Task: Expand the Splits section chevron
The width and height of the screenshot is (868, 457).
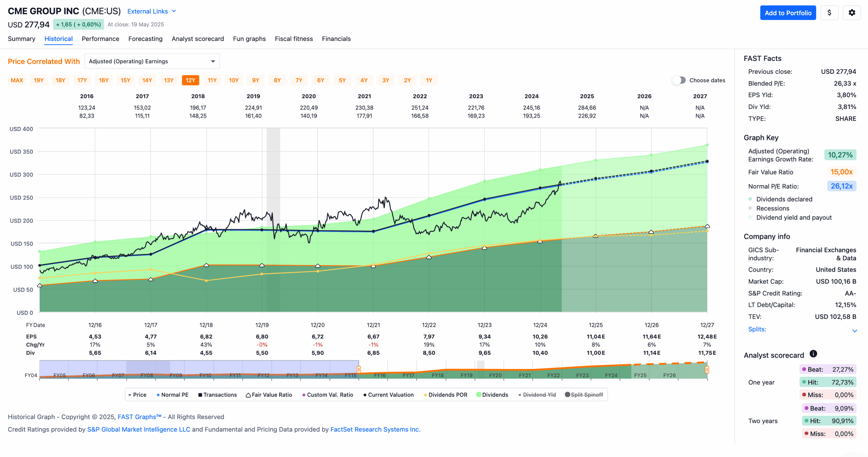Action: coord(854,331)
